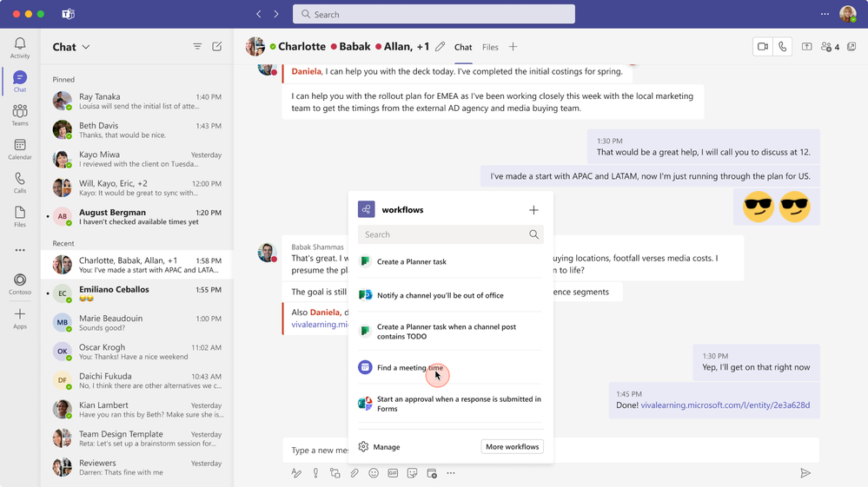This screenshot has width=868, height=487.
Task: Open Marie Beaudouin chat
Action: point(136,323)
